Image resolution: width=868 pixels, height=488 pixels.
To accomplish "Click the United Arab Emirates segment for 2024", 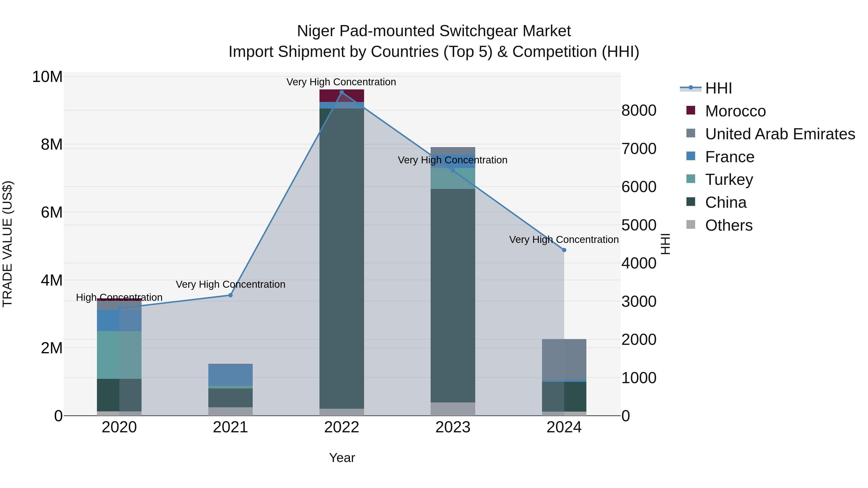I will pos(564,359).
